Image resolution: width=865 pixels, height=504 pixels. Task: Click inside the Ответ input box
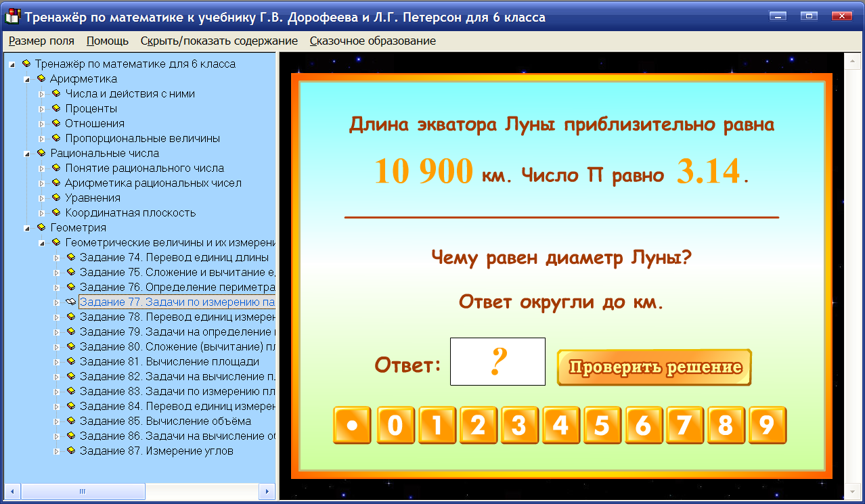497,361
